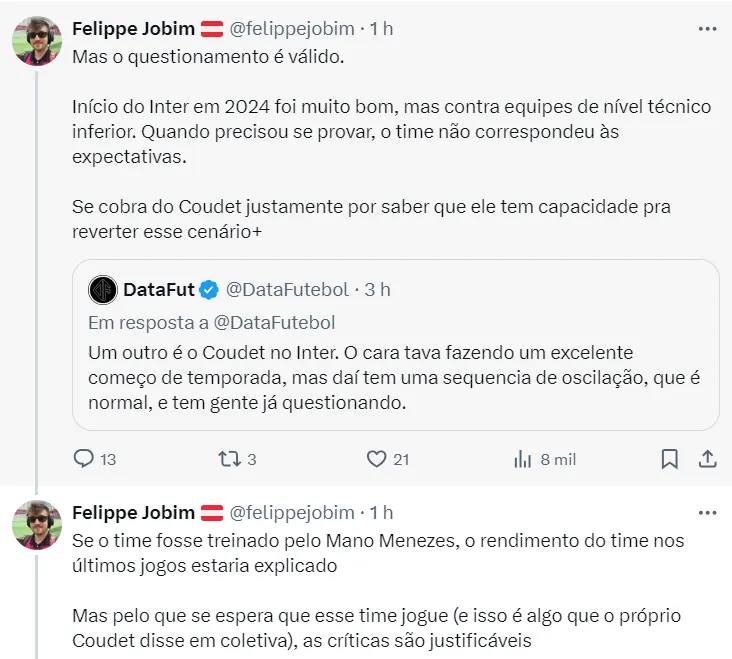Click the Felippe Jobim name on second tweet

133,512
